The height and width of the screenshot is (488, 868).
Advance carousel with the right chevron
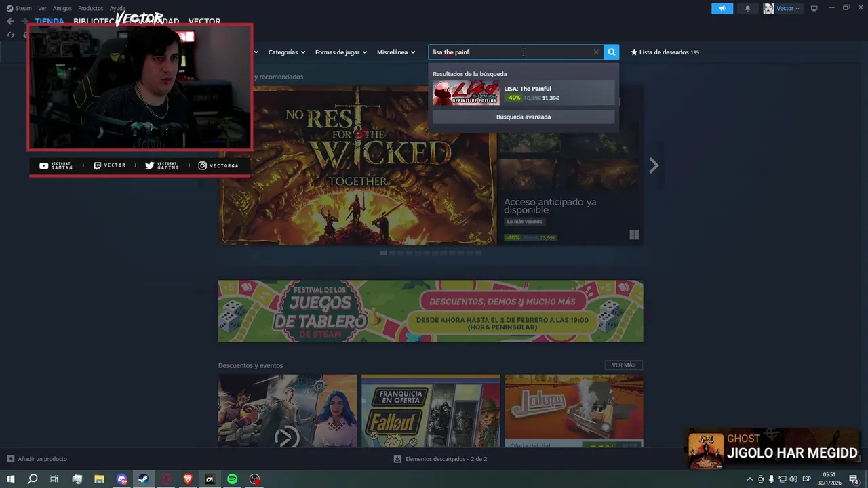[654, 165]
